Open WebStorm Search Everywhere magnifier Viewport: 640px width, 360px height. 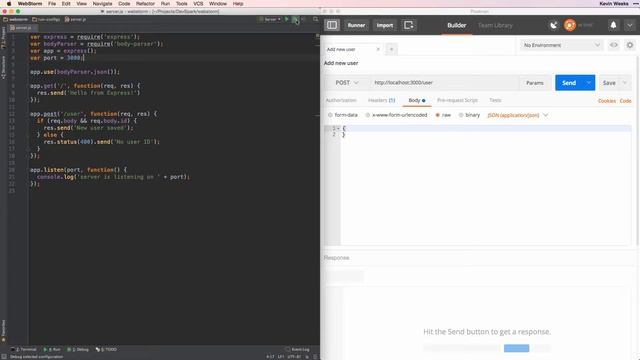coord(316,19)
